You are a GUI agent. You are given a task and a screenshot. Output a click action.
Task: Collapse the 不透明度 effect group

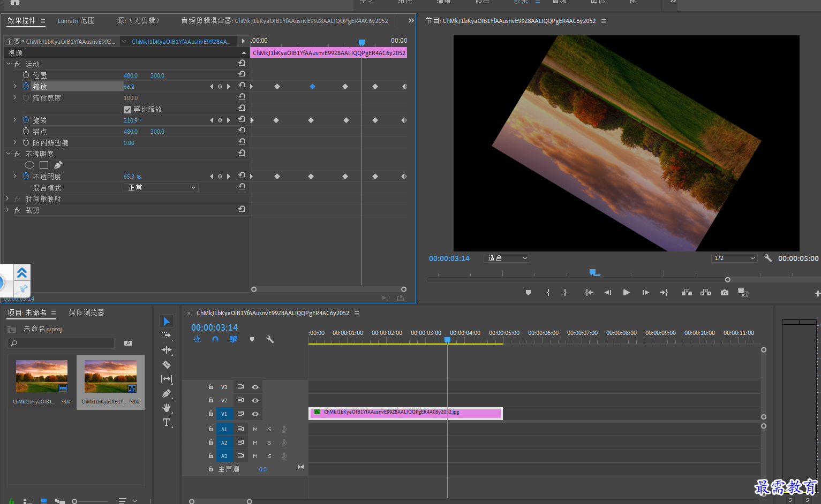(x=9, y=154)
